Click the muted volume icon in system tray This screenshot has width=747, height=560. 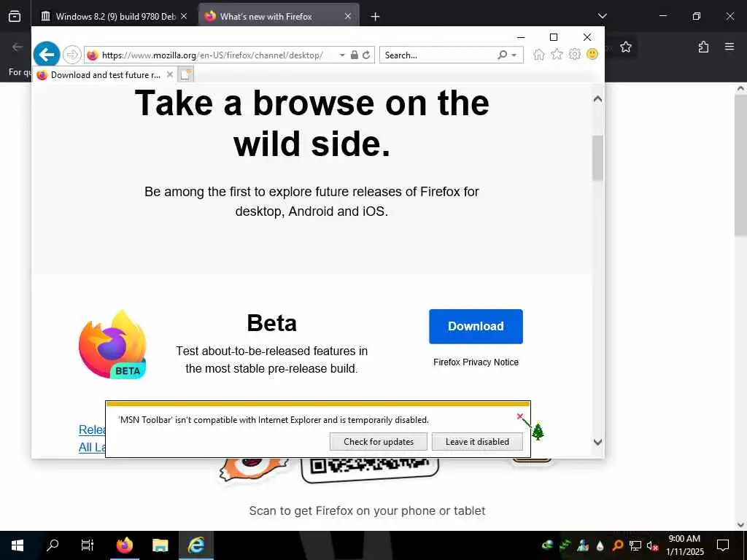pos(652,545)
